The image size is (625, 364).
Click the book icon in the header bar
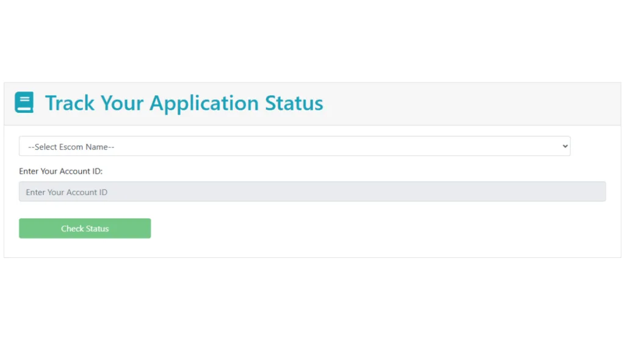point(24,102)
